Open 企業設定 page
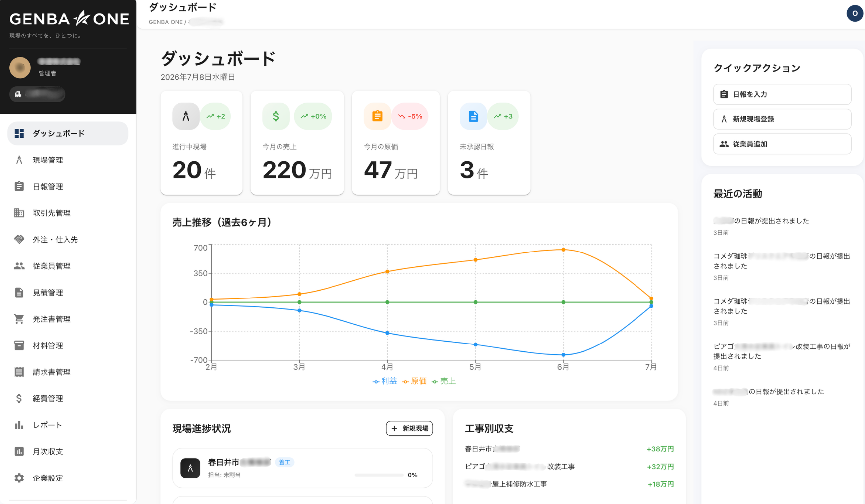 coord(68,478)
